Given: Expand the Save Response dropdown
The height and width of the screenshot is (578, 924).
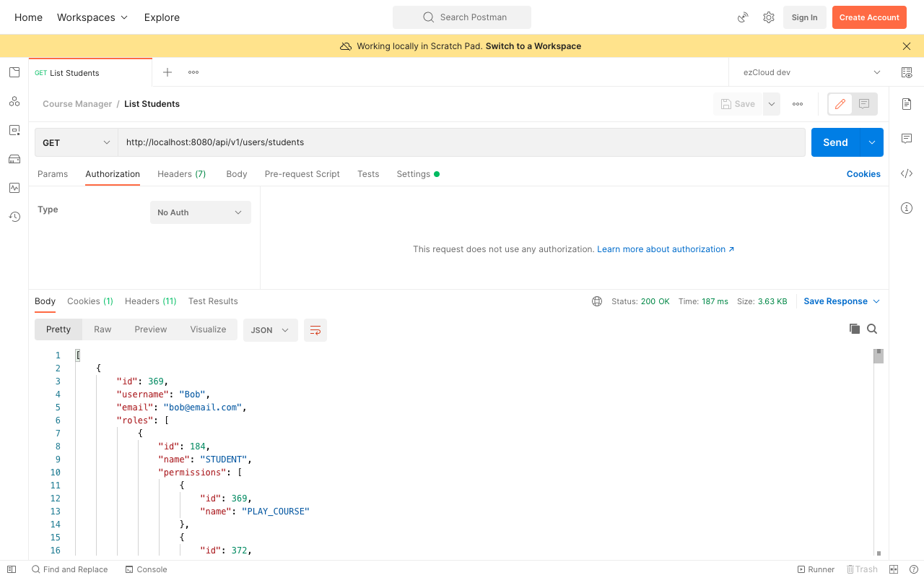Looking at the screenshot, I should pos(842,301).
